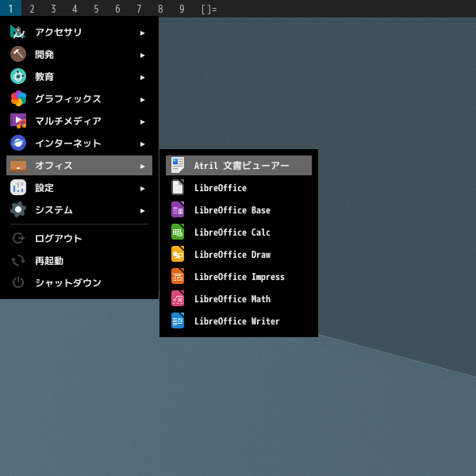Click the システム gear icon
The width and height of the screenshot is (476, 476).
[18, 209]
